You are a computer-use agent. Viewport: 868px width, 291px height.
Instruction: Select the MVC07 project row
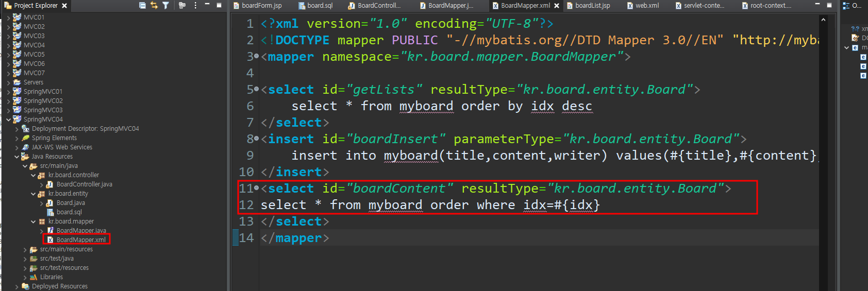tap(34, 73)
